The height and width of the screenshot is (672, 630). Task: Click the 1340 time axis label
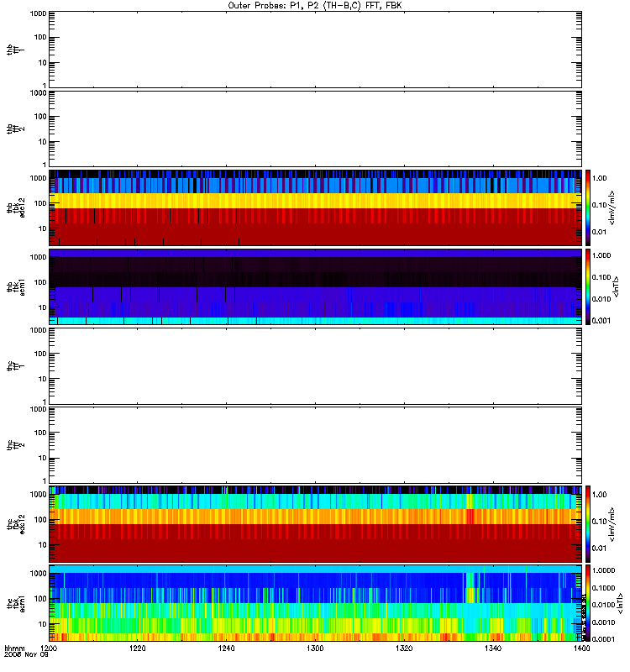[x=493, y=648]
